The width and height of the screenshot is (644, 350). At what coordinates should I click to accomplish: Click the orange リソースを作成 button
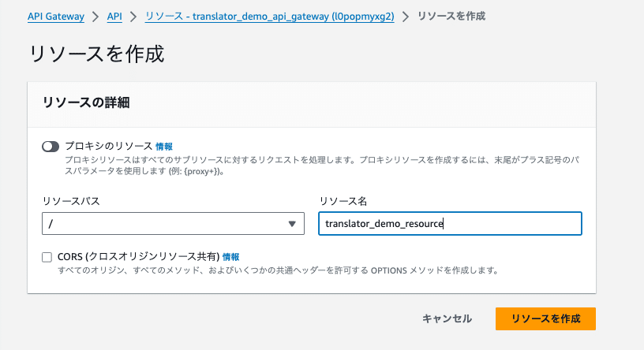tap(545, 318)
